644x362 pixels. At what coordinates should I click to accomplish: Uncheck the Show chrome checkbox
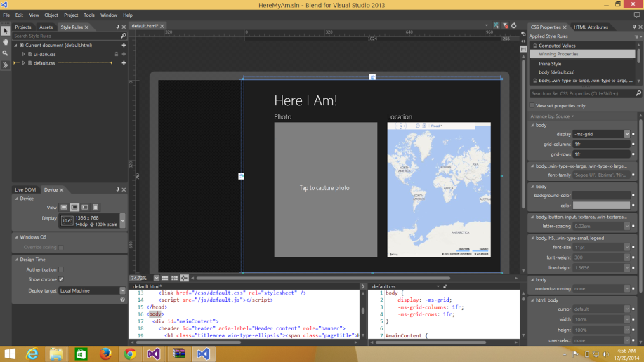tap(61, 279)
